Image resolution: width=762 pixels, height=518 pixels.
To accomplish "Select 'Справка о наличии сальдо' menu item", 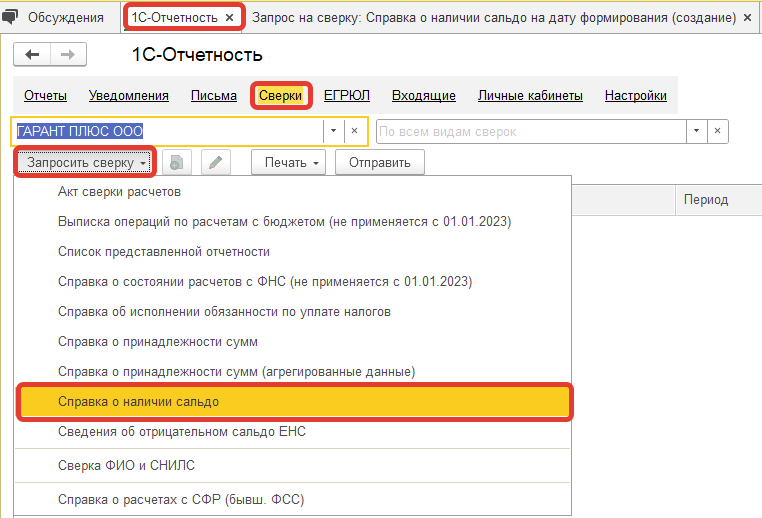I will point(295,401).
